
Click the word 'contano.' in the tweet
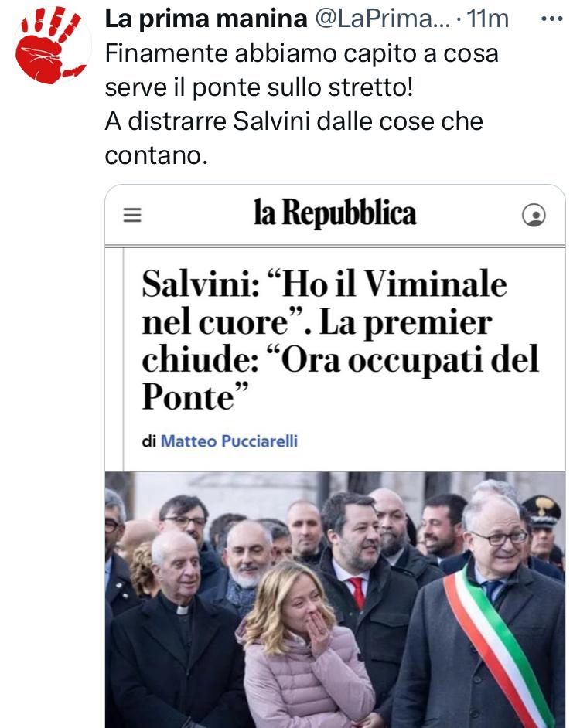(x=156, y=155)
